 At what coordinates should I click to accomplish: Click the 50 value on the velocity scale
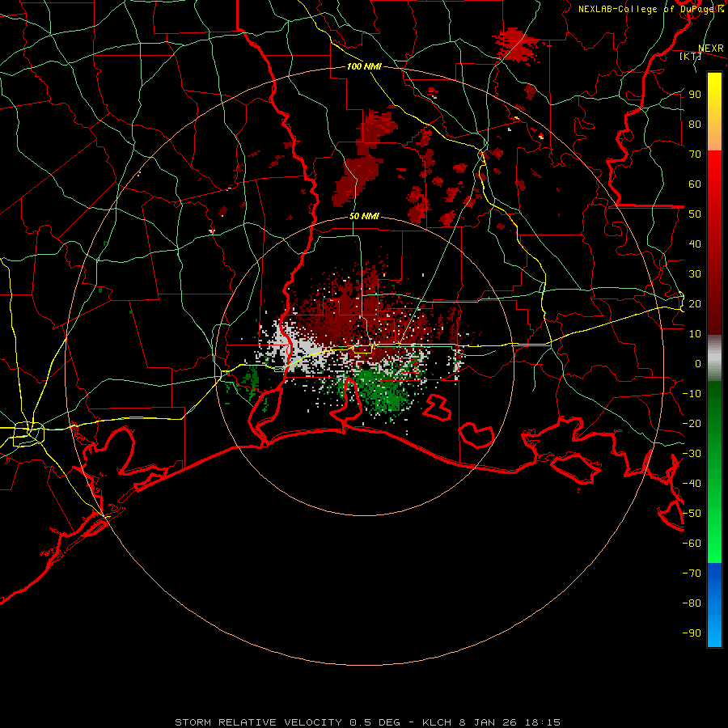click(x=695, y=214)
